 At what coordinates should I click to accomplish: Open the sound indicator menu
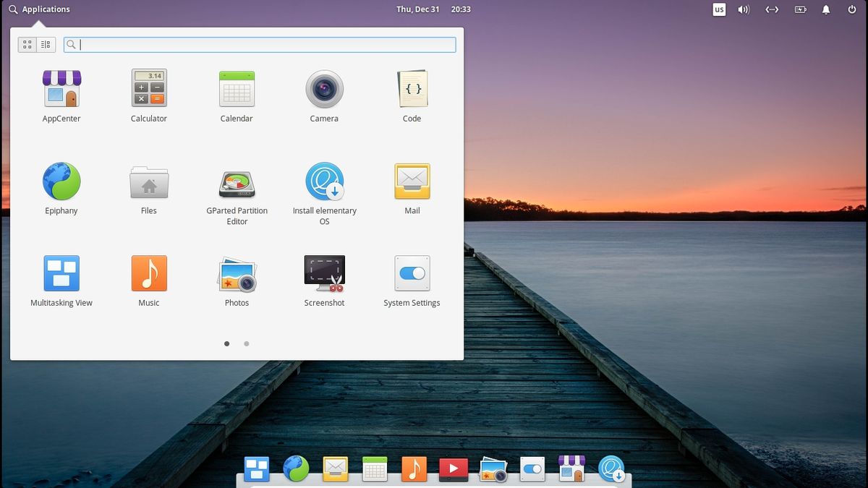[744, 9]
